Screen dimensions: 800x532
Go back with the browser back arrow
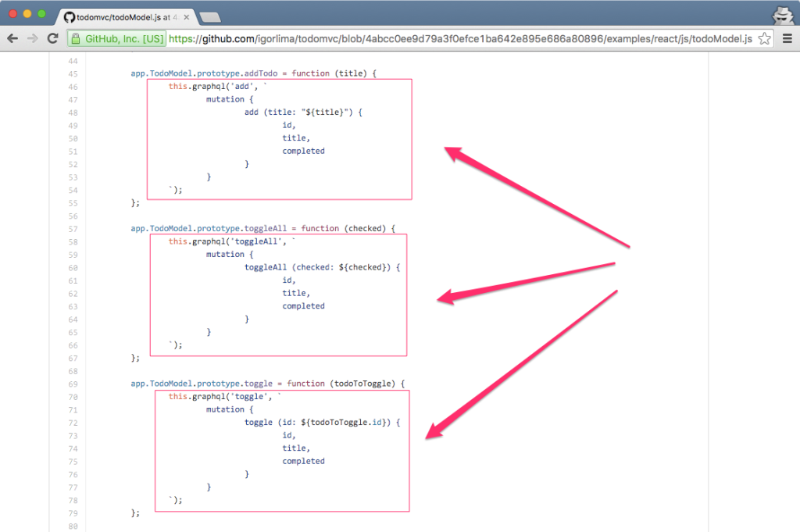tap(12, 38)
